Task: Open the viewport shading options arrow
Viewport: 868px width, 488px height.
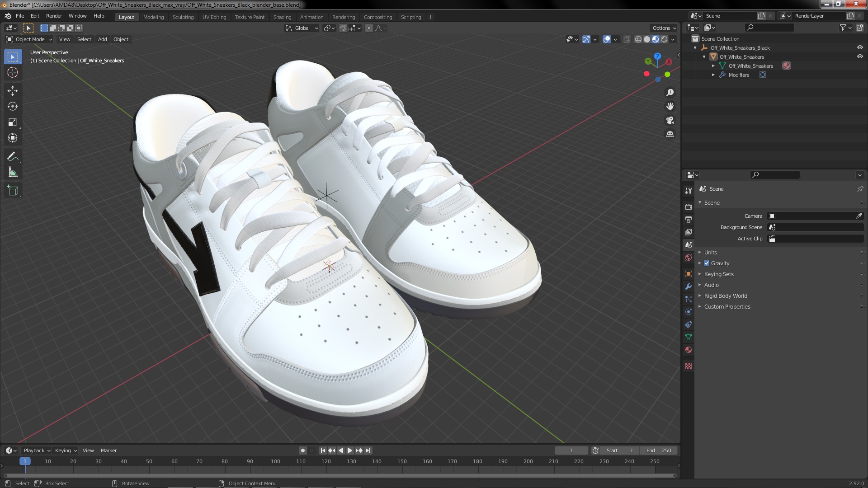Action: click(x=673, y=39)
